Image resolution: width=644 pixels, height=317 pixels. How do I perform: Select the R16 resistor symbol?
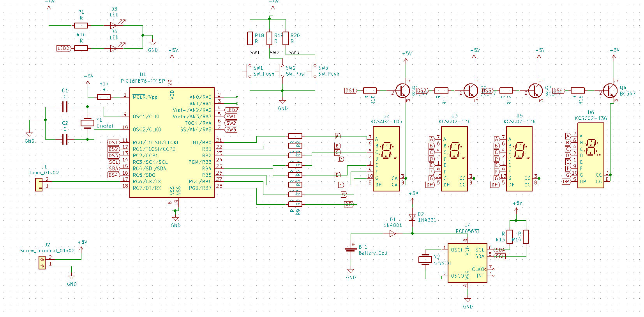(x=81, y=48)
